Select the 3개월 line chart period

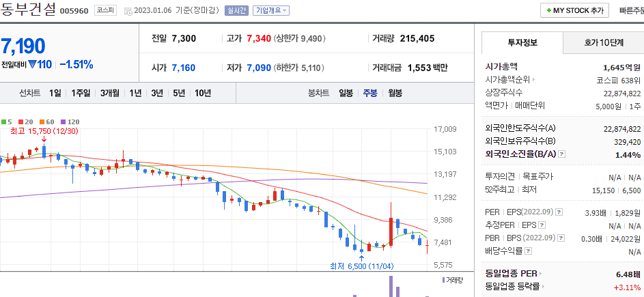pyautogui.click(x=110, y=94)
